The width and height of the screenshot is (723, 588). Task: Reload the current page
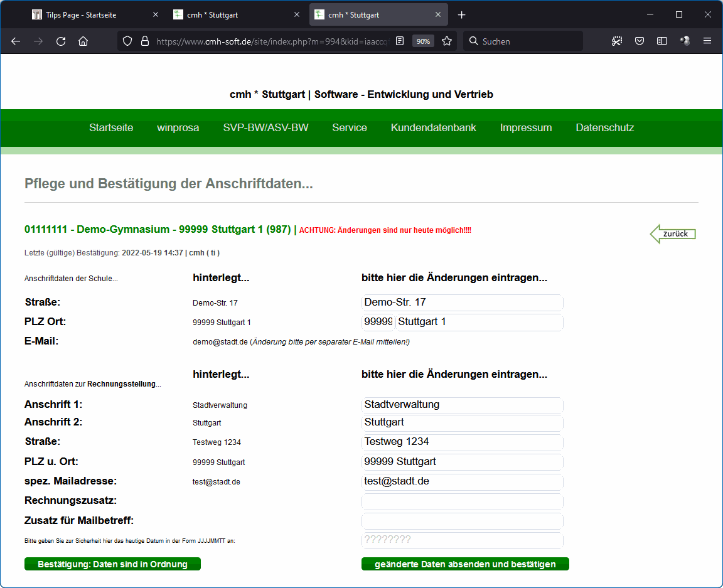click(61, 41)
